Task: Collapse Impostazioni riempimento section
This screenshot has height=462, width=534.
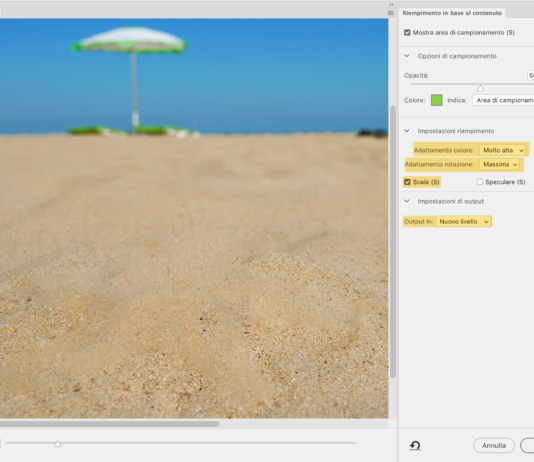Action: point(407,131)
